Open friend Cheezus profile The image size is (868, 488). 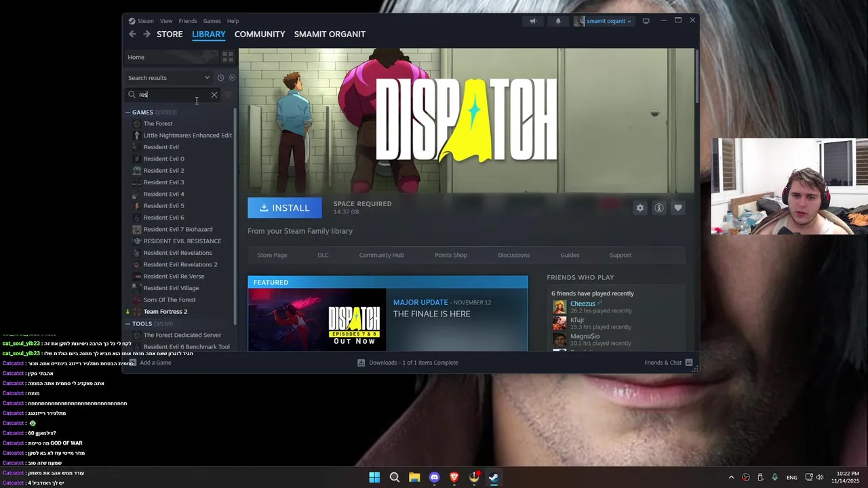[x=583, y=304]
